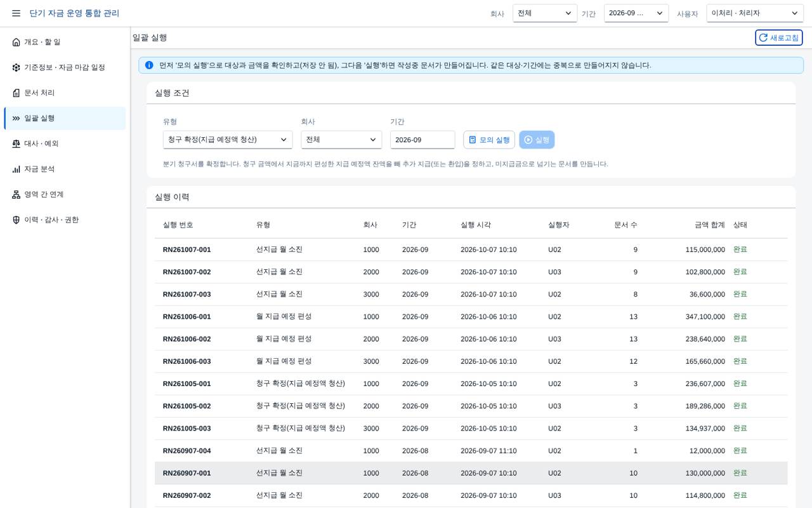Click the 새로고침 button

coord(778,37)
